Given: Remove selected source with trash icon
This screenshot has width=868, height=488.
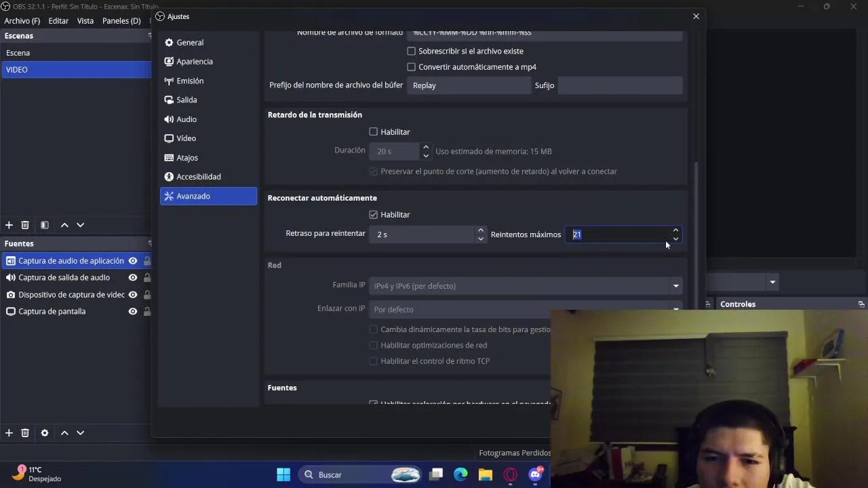Looking at the screenshot, I should 25,433.
